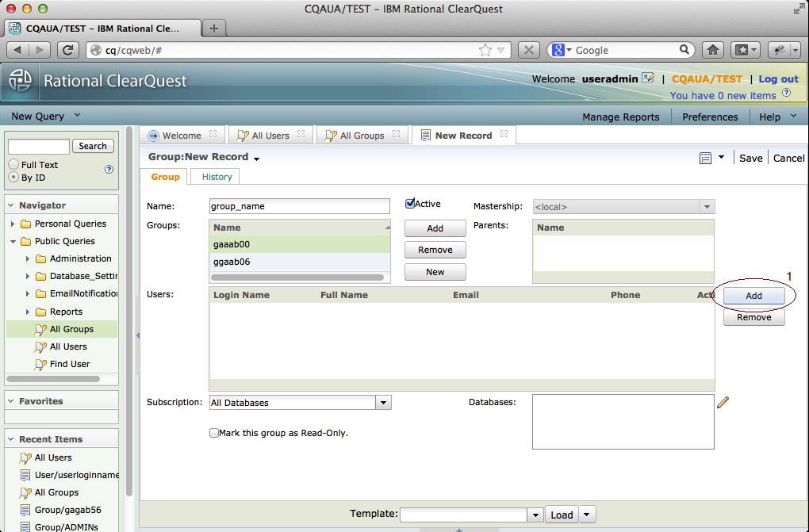Click the group Name input field
This screenshot has height=532, width=809.
point(299,206)
